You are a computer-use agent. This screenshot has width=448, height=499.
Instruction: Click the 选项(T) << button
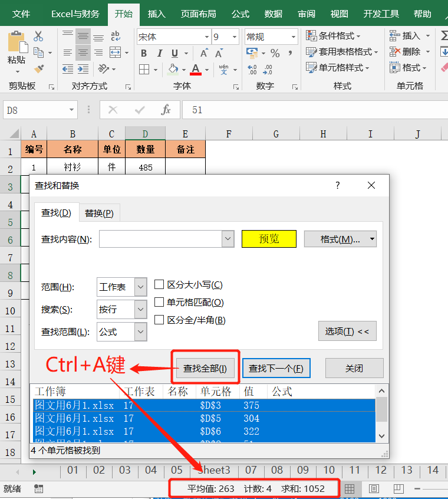click(x=347, y=331)
